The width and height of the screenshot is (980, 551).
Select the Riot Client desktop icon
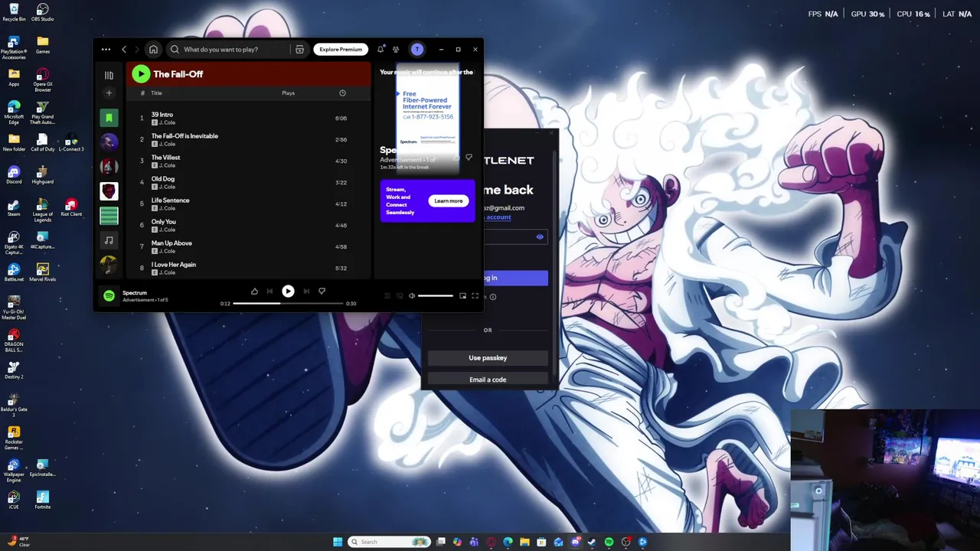click(71, 208)
